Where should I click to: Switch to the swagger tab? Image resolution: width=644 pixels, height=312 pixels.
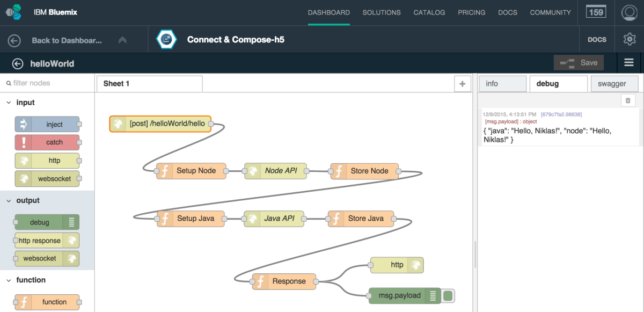coord(614,83)
